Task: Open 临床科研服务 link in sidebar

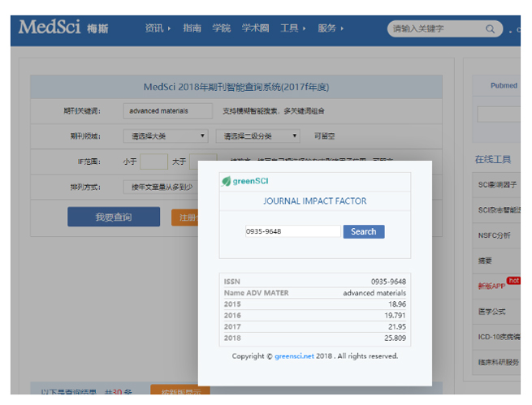Action: (x=499, y=363)
